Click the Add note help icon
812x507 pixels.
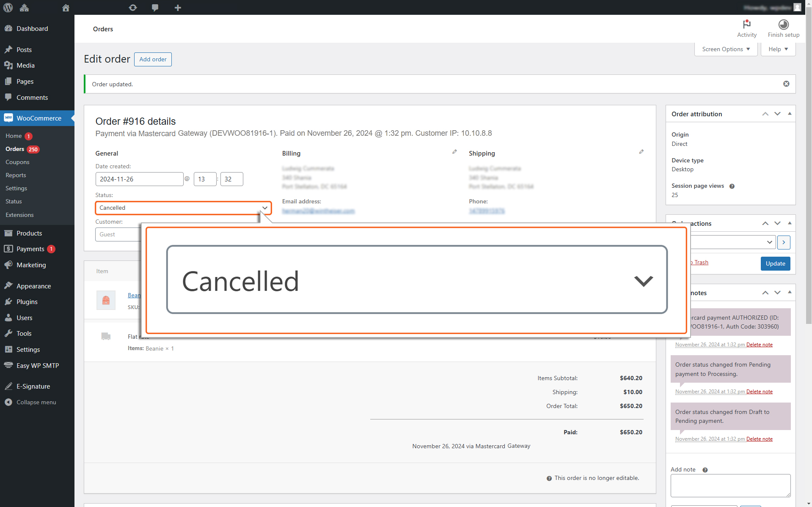pos(705,470)
